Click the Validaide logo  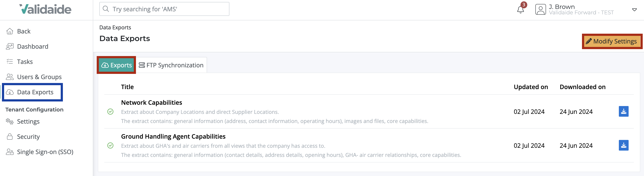tap(46, 9)
